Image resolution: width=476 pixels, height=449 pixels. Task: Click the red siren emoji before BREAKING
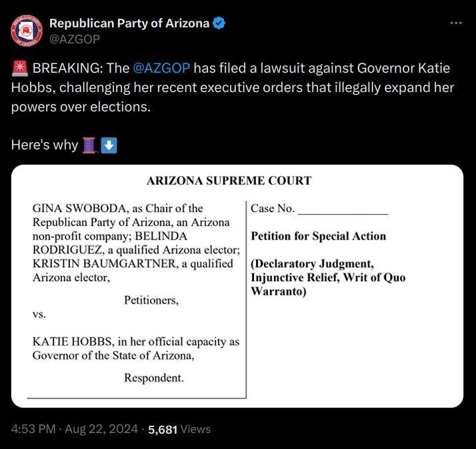[x=20, y=68]
